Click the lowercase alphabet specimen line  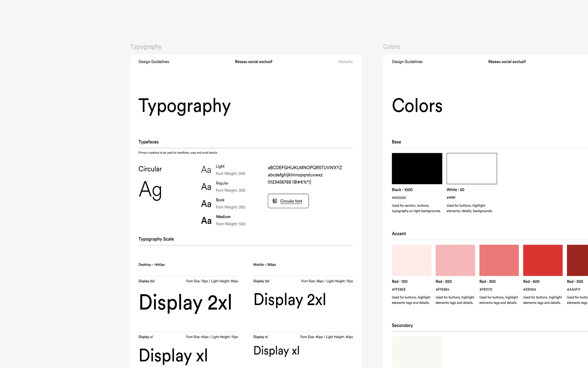(295, 175)
